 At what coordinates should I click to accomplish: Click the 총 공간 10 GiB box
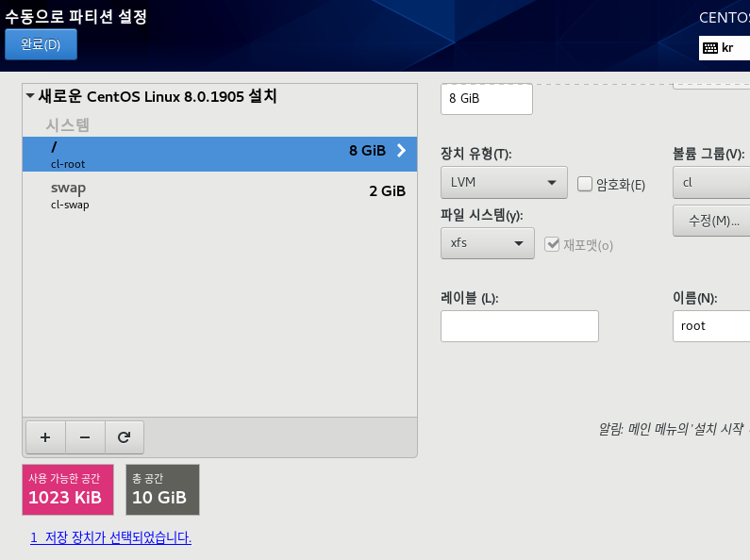tap(162, 489)
